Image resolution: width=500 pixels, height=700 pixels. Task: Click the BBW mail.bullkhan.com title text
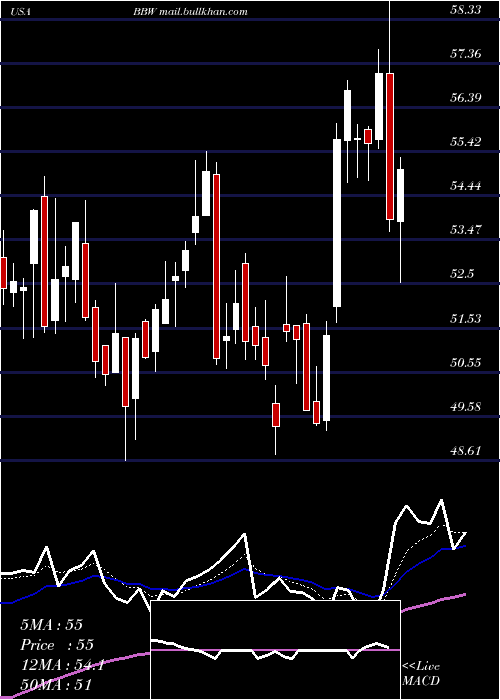pyautogui.click(x=190, y=12)
